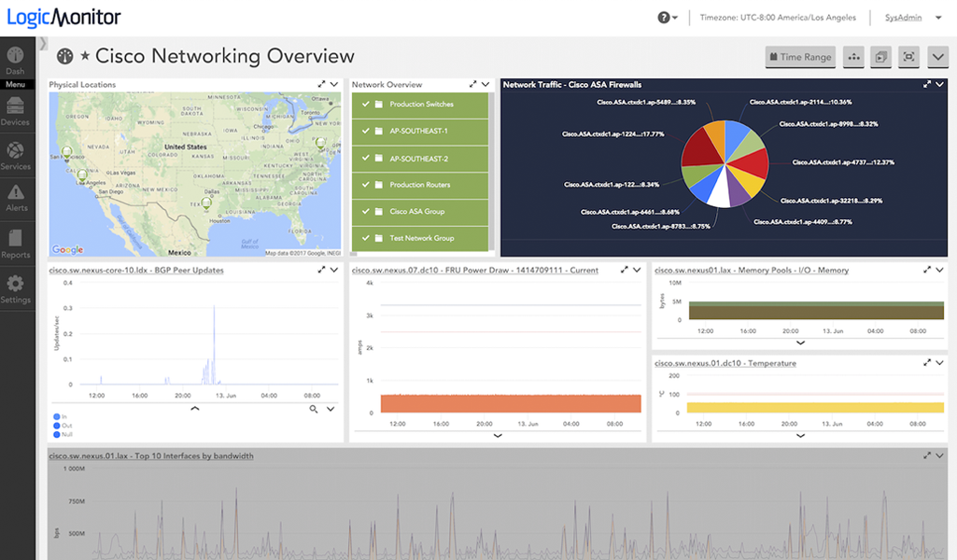View Alerts from the sidebar

(x=15, y=198)
